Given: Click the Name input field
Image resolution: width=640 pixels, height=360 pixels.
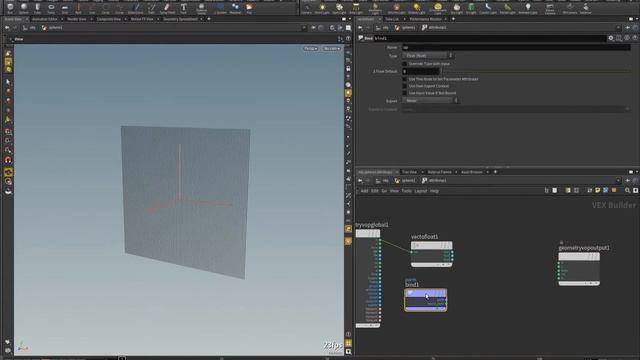Looking at the screenshot, I should 516,47.
